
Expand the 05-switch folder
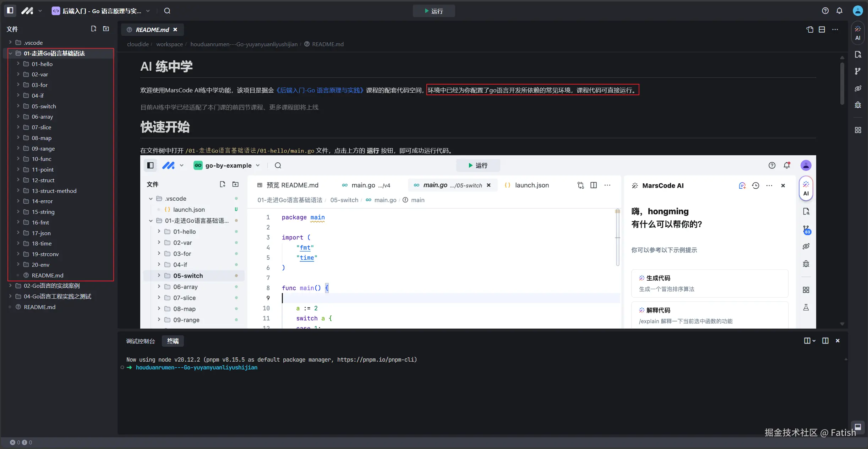43,106
